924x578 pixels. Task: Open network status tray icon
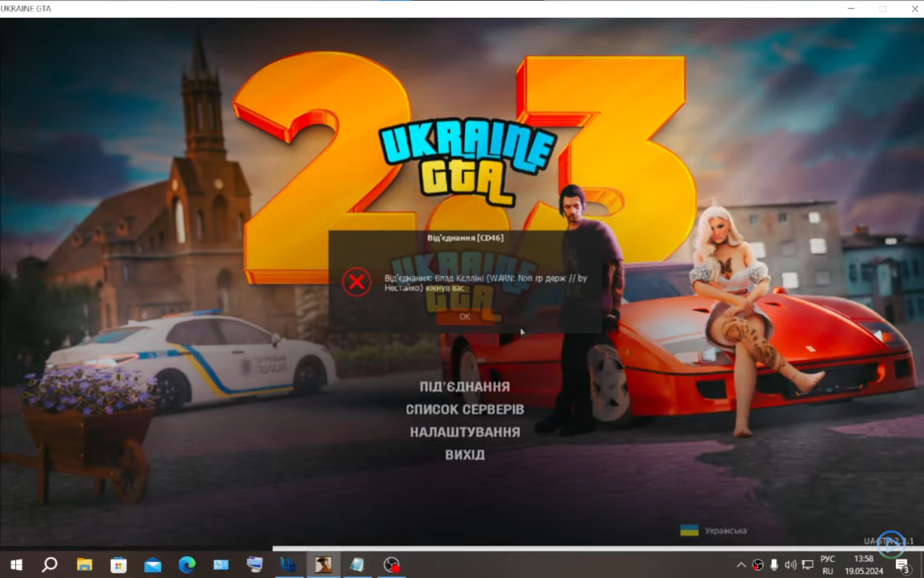(x=807, y=565)
